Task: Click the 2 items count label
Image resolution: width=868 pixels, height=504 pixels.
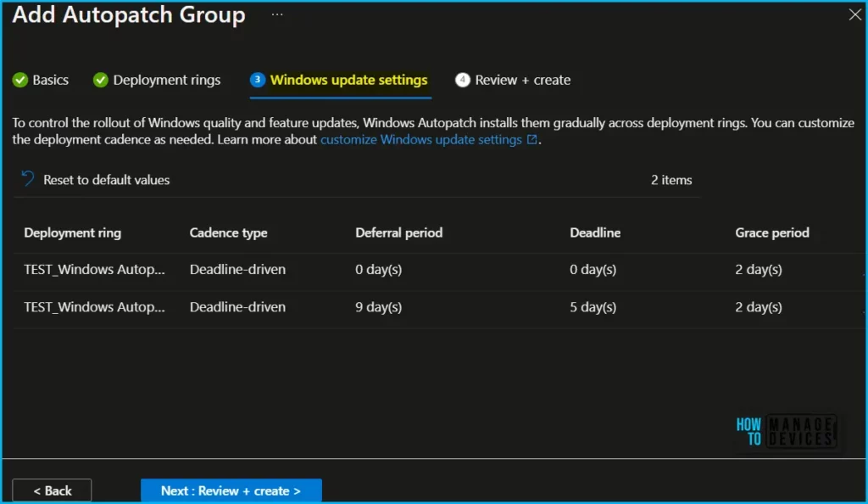Action: click(x=671, y=180)
